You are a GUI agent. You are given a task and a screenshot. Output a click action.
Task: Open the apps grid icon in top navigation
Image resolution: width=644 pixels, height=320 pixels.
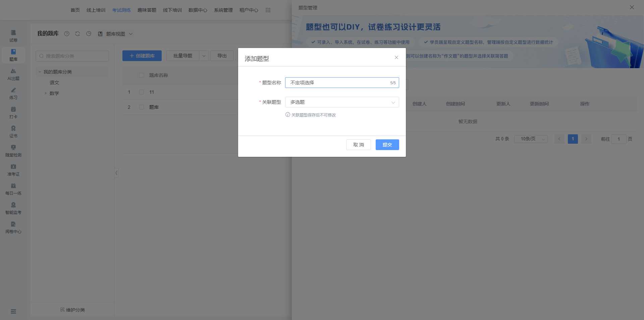coord(268,10)
